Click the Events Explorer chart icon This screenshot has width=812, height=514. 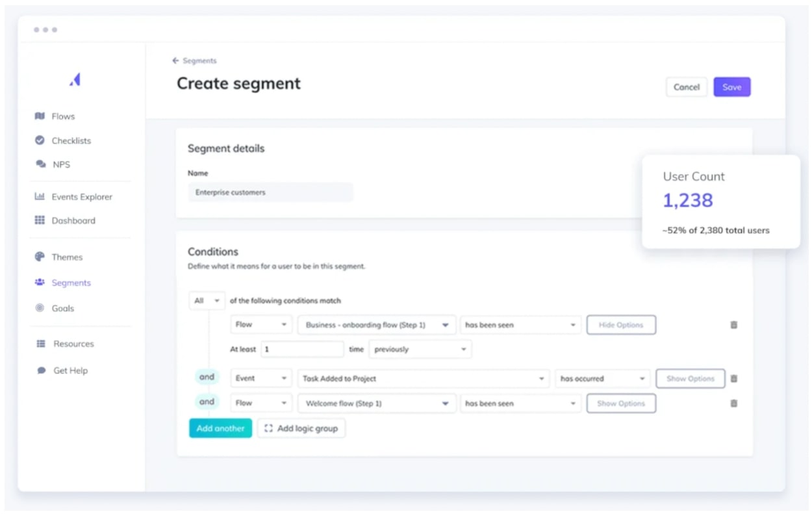pyautogui.click(x=40, y=196)
